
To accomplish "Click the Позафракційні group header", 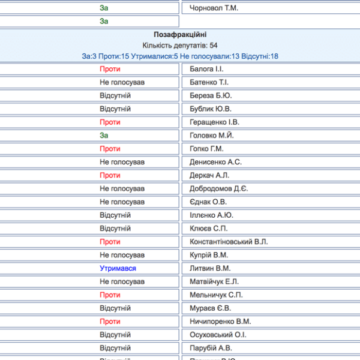I will point(180,34).
